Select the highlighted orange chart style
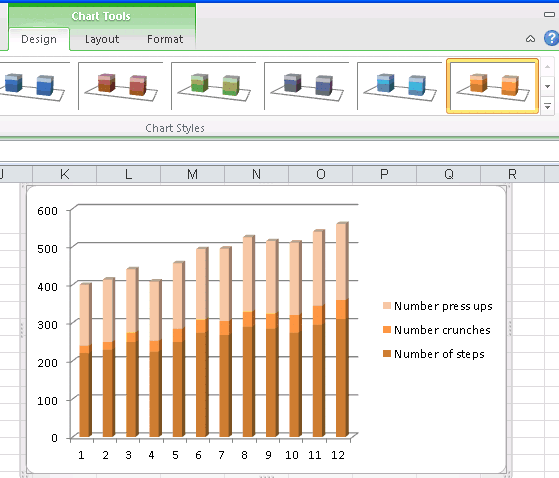 coord(493,86)
